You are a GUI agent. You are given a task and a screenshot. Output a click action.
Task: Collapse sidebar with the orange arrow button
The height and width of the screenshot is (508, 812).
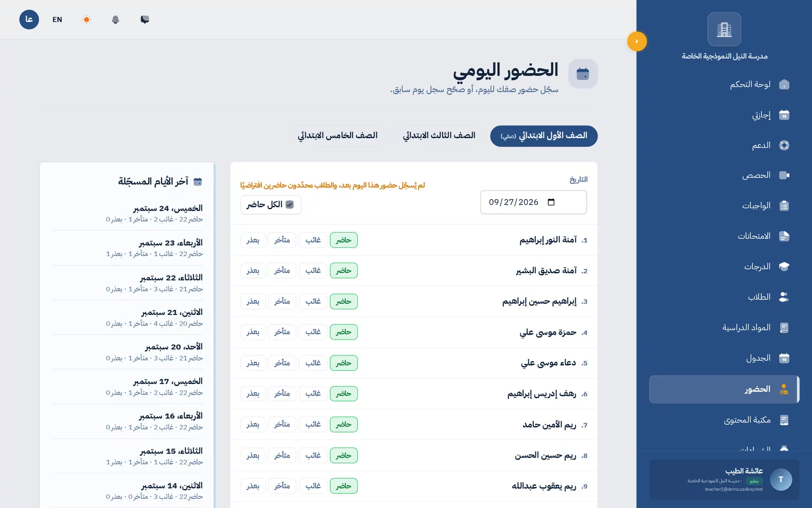[637, 41]
